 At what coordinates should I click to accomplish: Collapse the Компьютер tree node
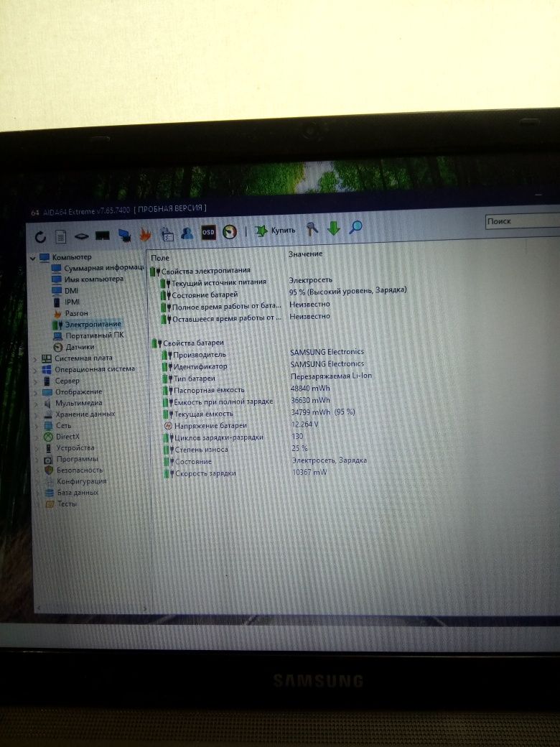tap(33, 258)
